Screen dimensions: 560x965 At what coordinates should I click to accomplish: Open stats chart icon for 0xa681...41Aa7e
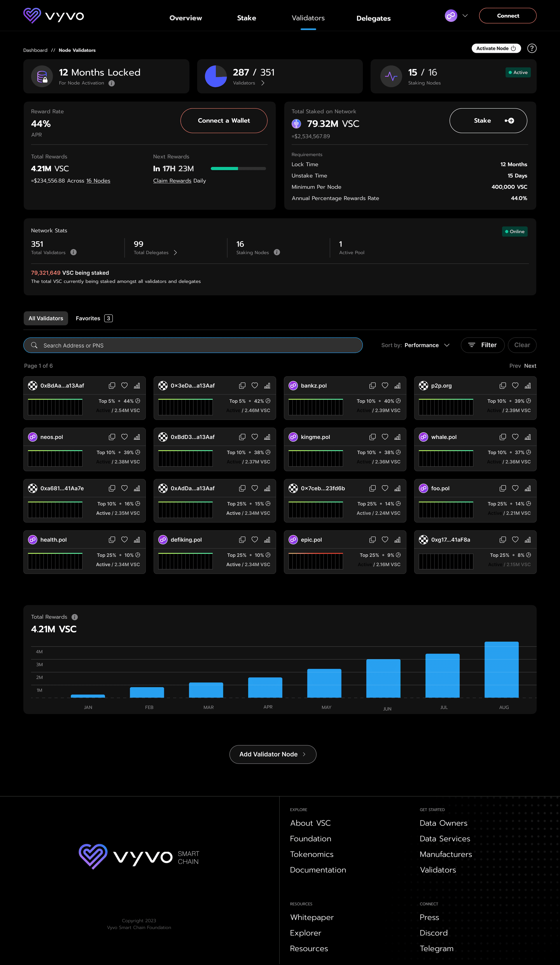pyautogui.click(x=137, y=488)
